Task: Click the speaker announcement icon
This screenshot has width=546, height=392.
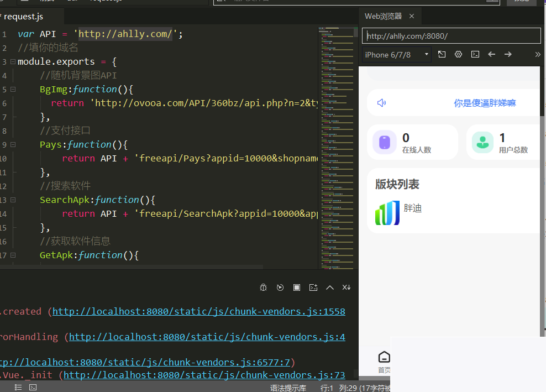Action: point(381,103)
